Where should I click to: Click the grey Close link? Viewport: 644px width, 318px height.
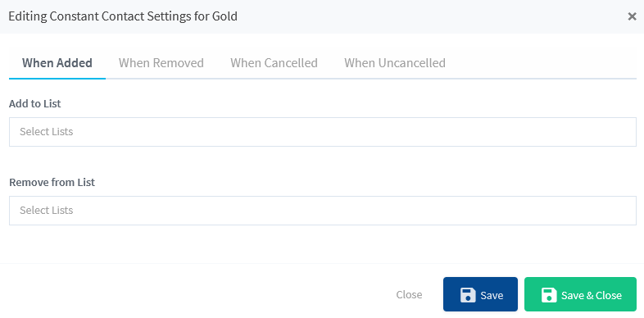click(x=409, y=294)
